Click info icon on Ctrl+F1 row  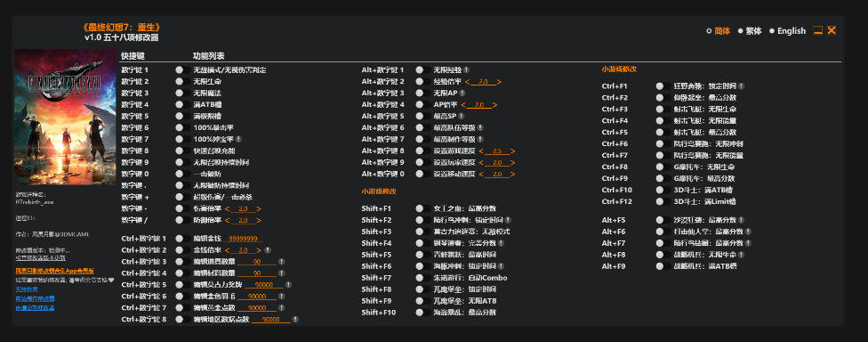pyautogui.click(x=741, y=86)
